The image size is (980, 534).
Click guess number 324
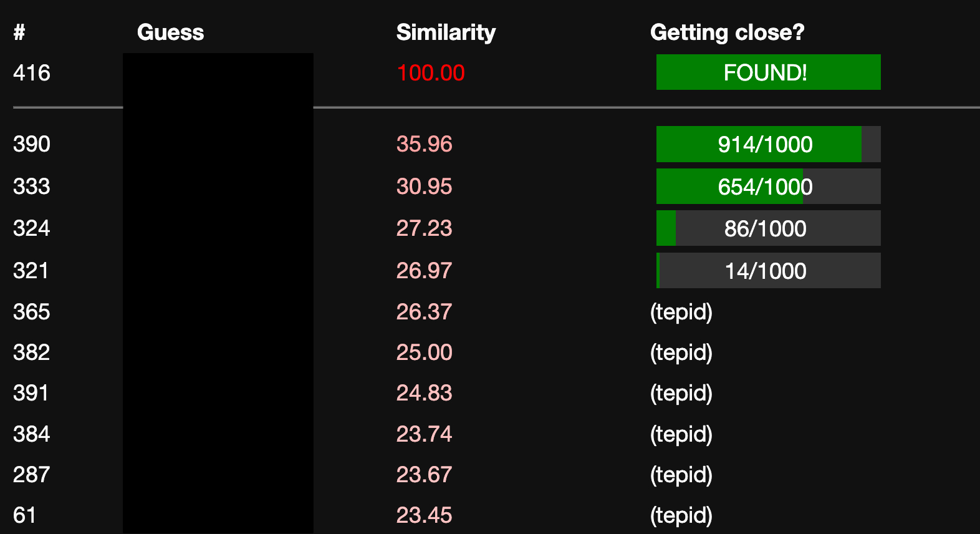click(32, 228)
